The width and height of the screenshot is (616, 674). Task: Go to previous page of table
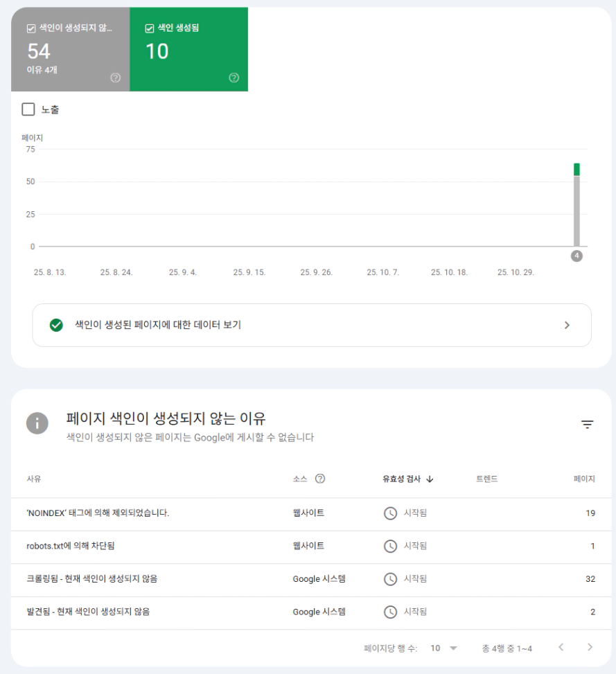(561, 648)
